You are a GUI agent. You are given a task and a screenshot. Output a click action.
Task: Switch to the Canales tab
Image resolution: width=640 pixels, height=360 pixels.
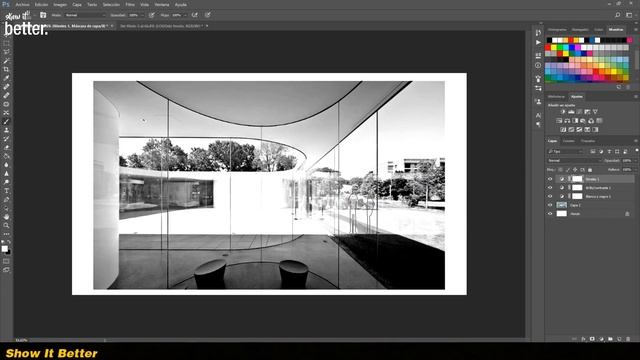(569, 141)
